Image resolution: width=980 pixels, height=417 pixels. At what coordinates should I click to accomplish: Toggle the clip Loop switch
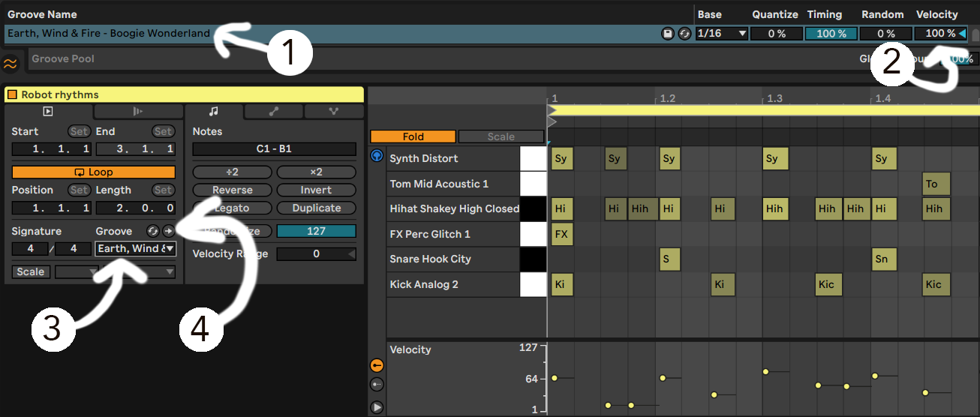point(94,172)
